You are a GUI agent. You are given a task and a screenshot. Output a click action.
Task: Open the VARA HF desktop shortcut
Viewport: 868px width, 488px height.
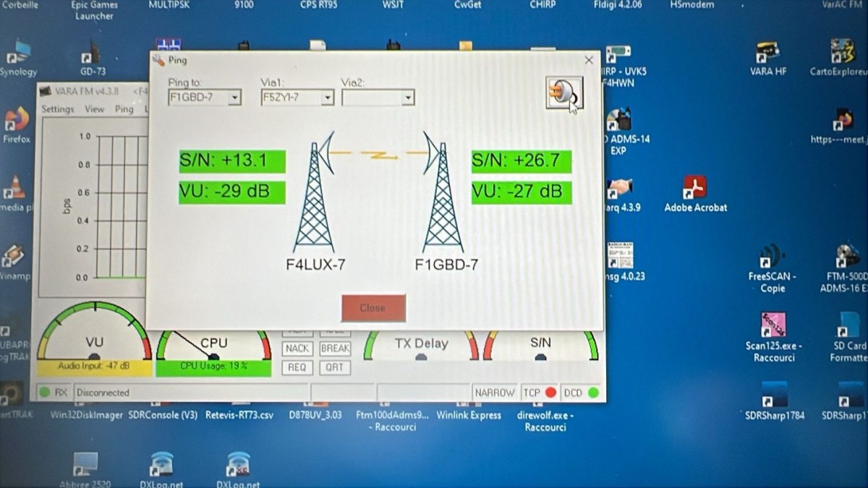coord(768,56)
